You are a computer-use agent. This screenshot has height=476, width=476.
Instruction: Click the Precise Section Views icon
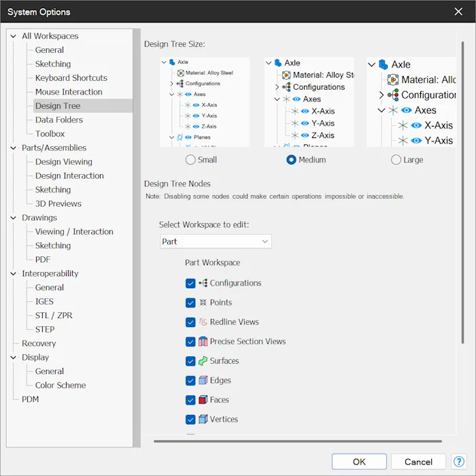pyautogui.click(x=203, y=341)
